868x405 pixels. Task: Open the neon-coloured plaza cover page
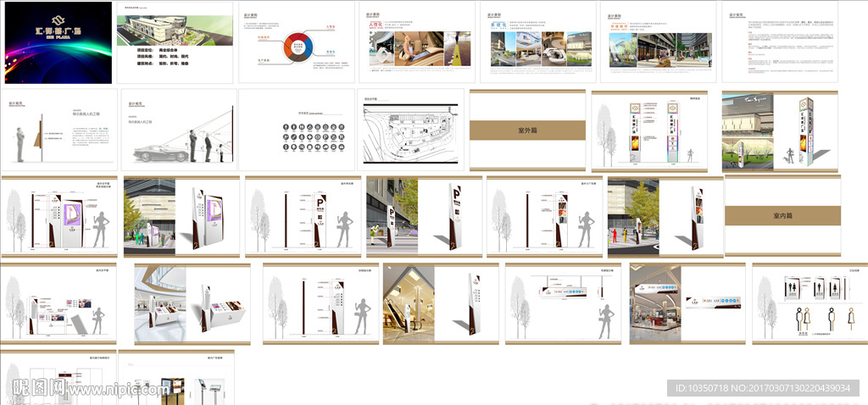58,42
